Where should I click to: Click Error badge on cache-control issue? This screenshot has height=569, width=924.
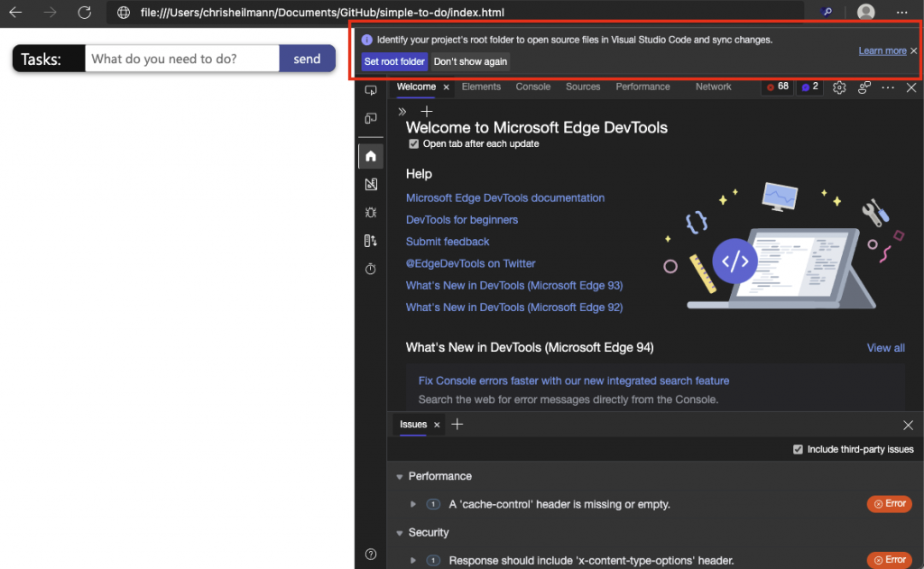[x=889, y=503]
